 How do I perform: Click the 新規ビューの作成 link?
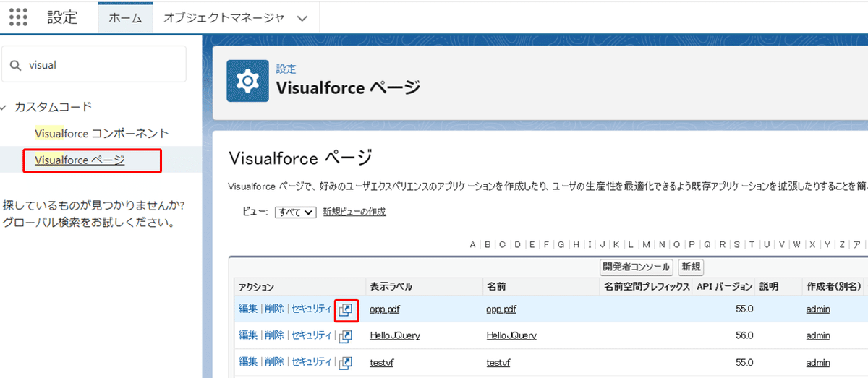click(x=354, y=212)
